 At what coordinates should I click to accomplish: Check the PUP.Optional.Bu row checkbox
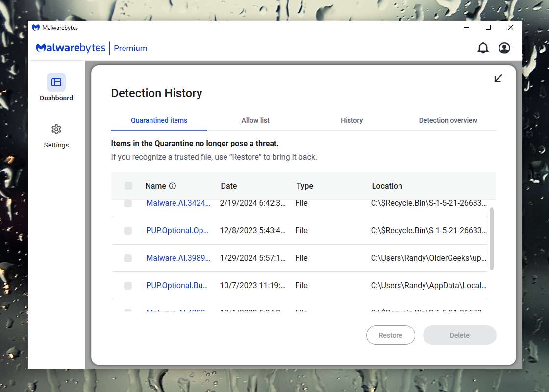(x=128, y=286)
